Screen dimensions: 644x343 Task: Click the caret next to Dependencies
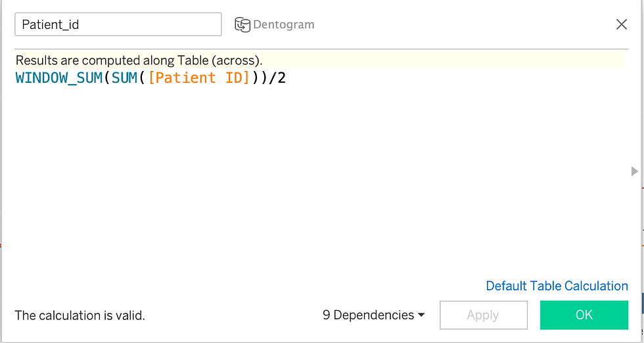[x=421, y=315]
